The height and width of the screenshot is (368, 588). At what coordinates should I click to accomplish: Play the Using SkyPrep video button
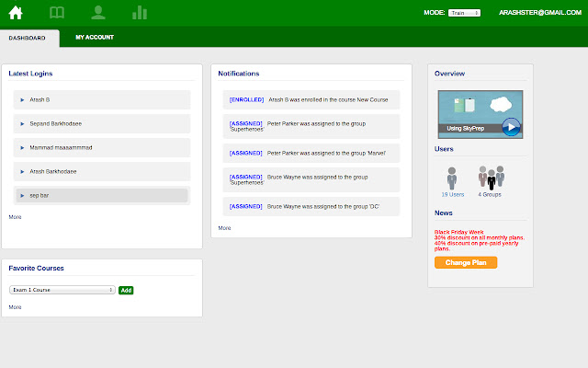(x=511, y=127)
